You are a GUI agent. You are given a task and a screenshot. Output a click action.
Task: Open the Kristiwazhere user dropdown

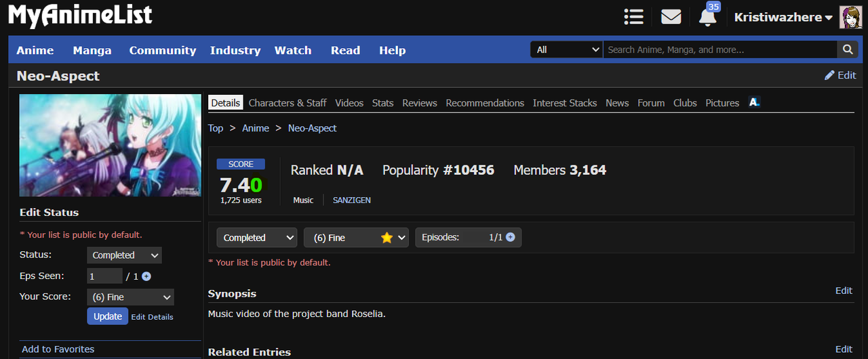pos(783,17)
